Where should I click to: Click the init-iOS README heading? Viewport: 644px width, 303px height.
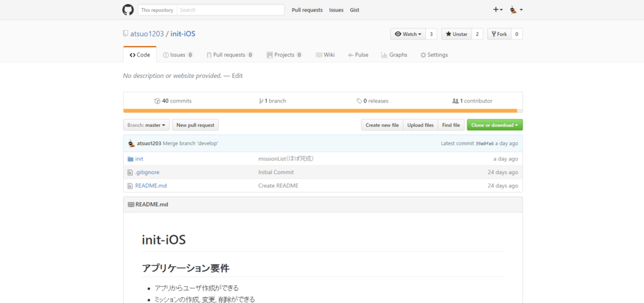coord(164,240)
